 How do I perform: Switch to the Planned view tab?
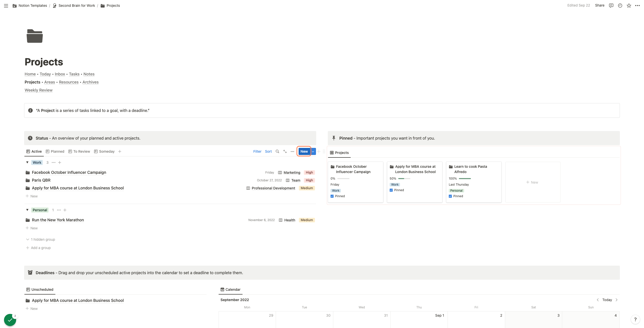(x=55, y=151)
